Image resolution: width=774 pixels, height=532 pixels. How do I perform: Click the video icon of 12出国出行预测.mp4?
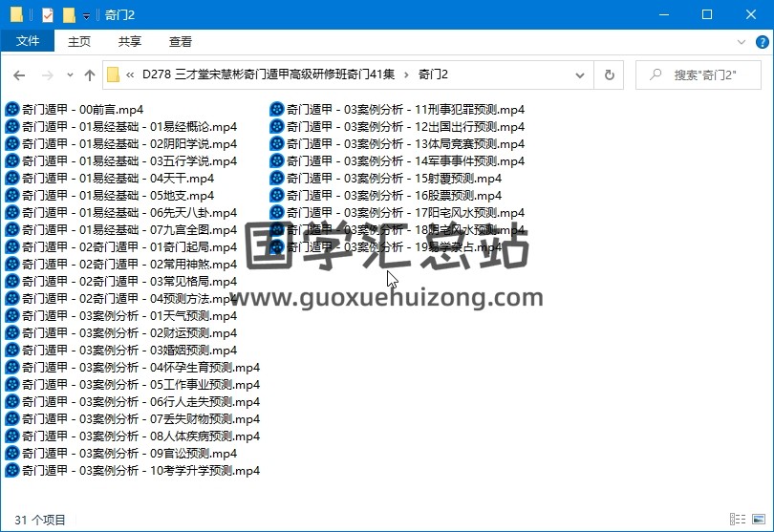[x=277, y=126]
